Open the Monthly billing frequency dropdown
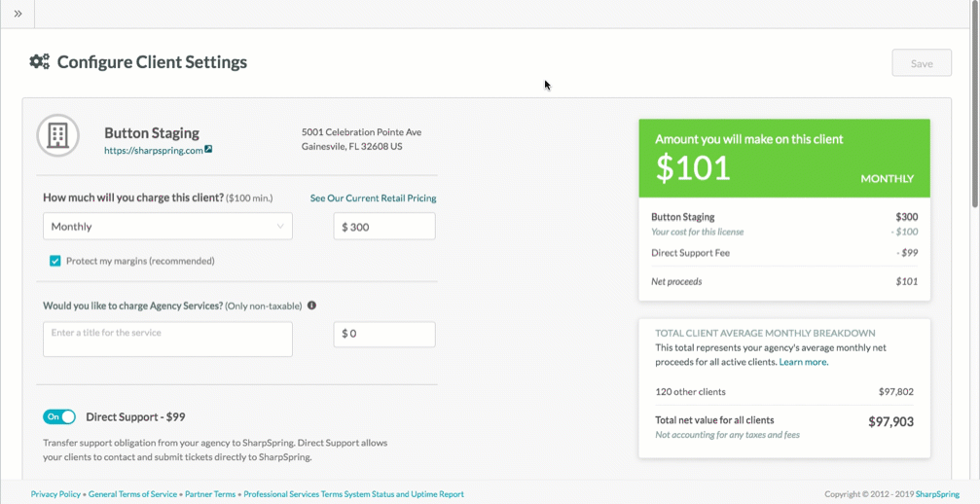The height and width of the screenshot is (504, 980). pos(167,226)
